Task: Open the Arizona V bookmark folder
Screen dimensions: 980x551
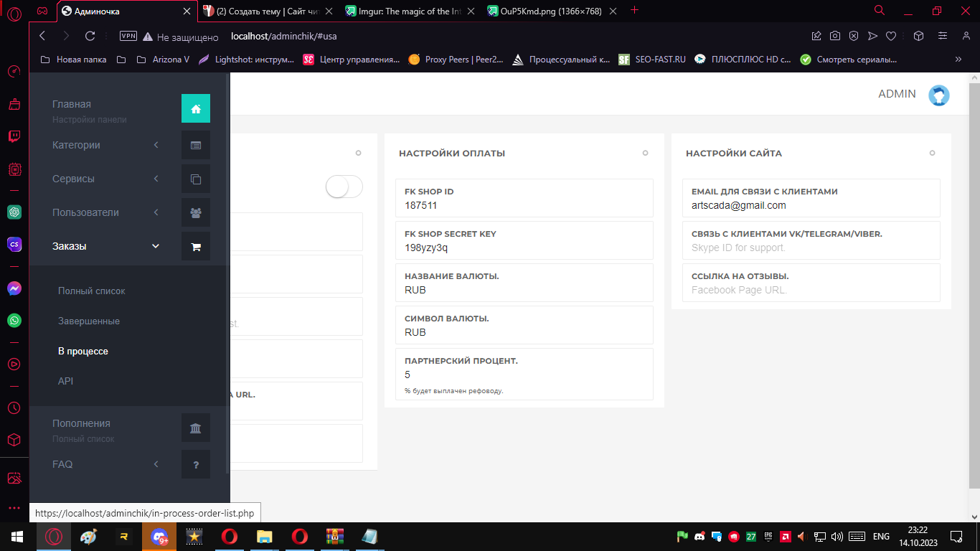Action: (x=163, y=60)
